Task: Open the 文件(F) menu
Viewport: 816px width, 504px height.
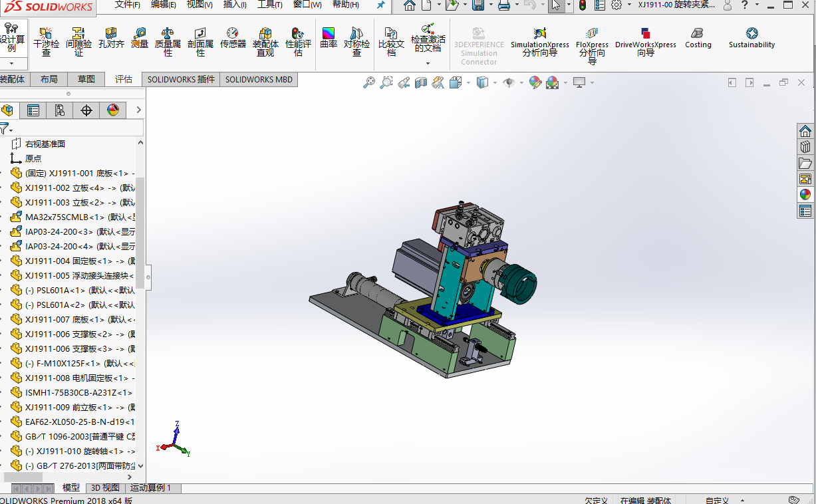Action: click(x=128, y=5)
